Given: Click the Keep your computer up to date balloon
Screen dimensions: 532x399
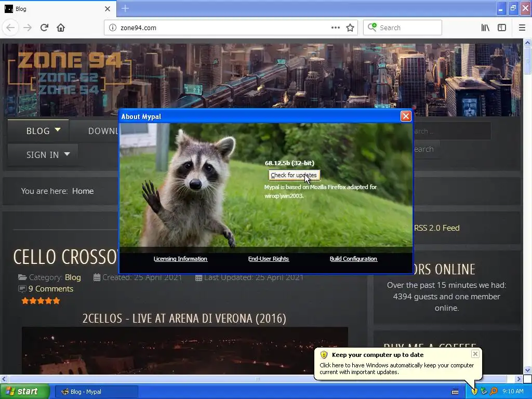Looking at the screenshot, I should [397, 364].
